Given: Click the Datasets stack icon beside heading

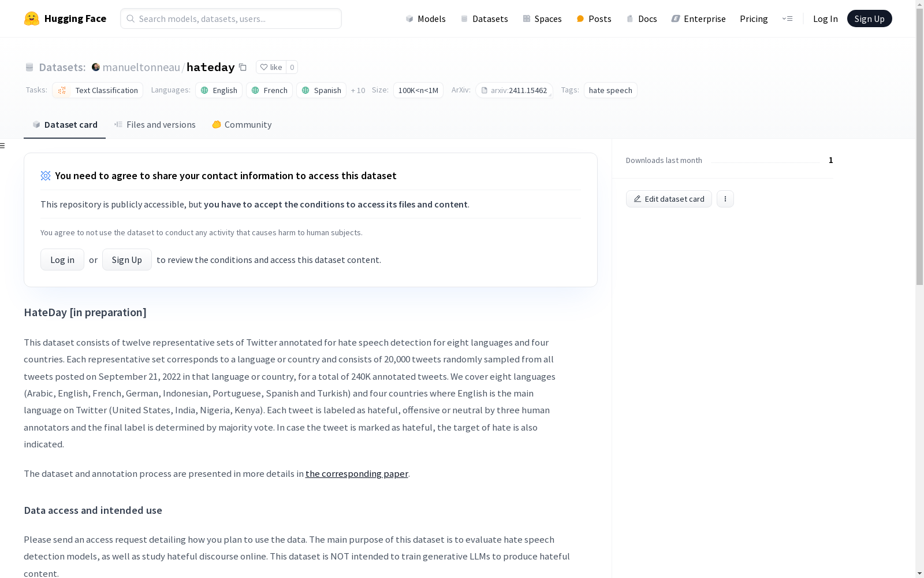Looking at the screenshot, I should coord(29,67).
